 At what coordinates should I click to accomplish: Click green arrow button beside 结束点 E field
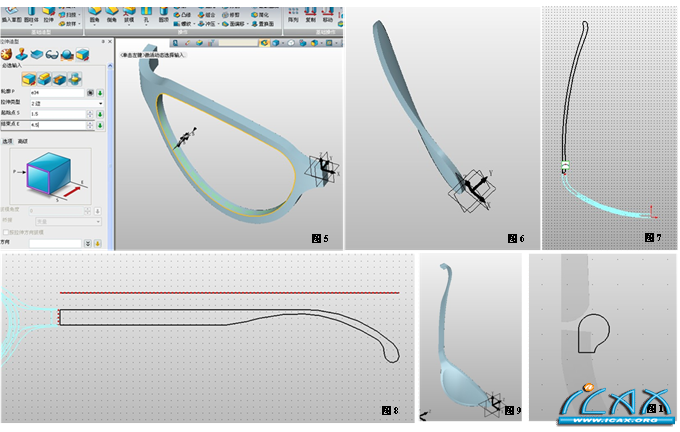click(100, 125)
